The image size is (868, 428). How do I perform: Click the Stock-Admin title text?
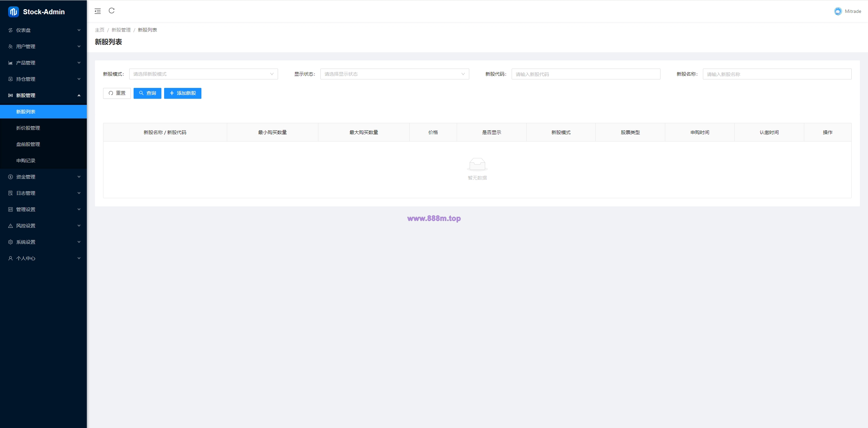(44, 12)
